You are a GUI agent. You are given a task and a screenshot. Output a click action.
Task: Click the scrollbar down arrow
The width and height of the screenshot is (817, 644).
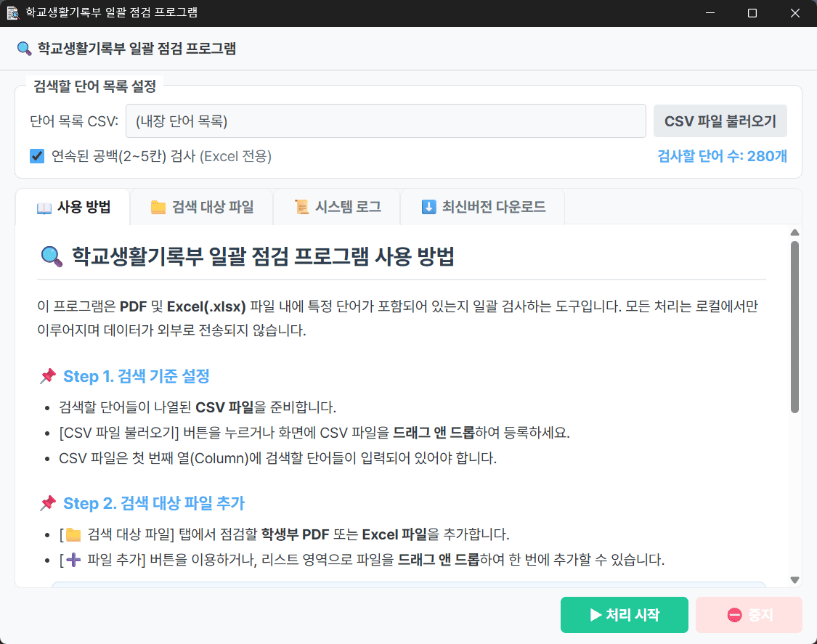794,580
